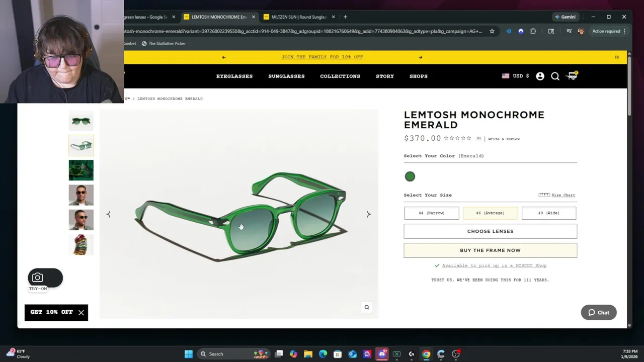Choose the Emerald color swatch
644x362 pixels.
(x=410, y=176)
